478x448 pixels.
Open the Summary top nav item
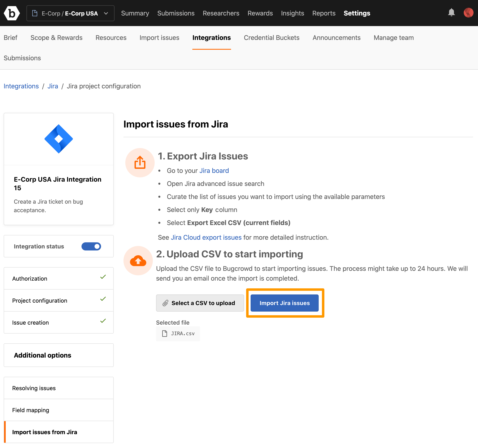pyautogui.click(x=135, y=13)
